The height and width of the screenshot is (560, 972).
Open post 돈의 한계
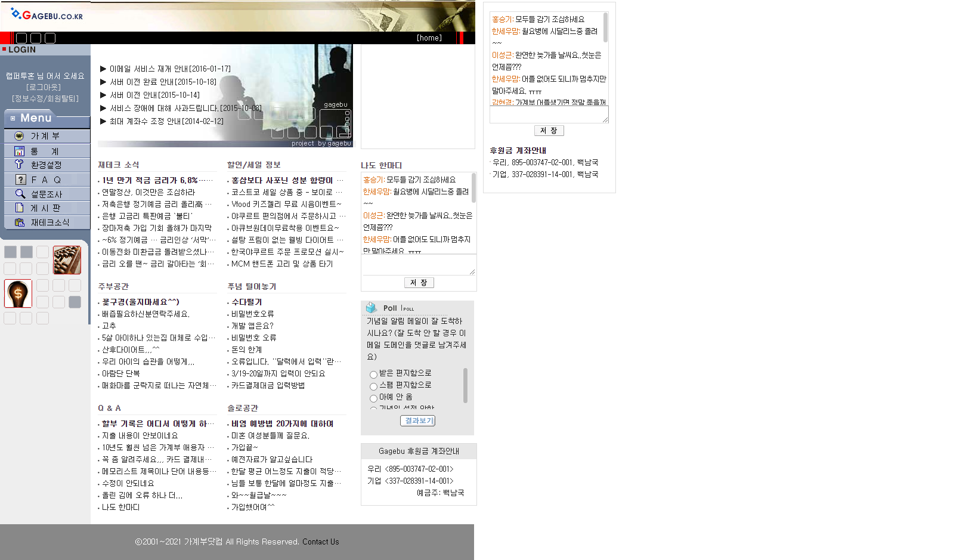pyautogui.click(x=247, y=349)
